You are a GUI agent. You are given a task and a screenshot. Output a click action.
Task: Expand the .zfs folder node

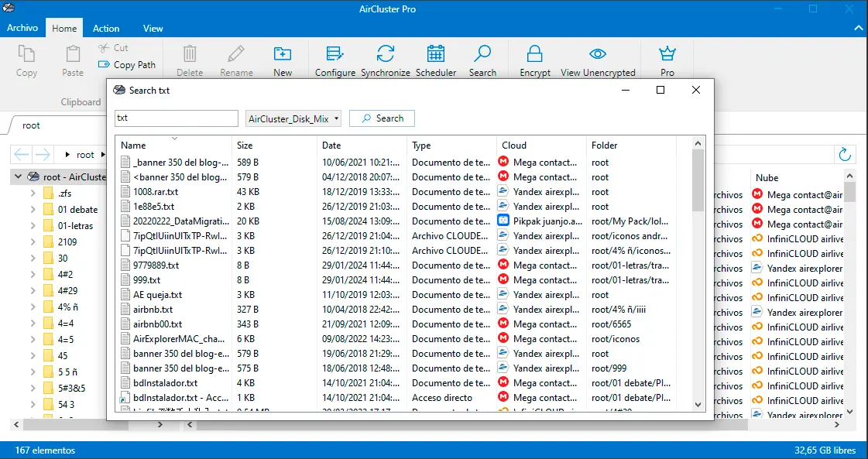tap(33, 194)
